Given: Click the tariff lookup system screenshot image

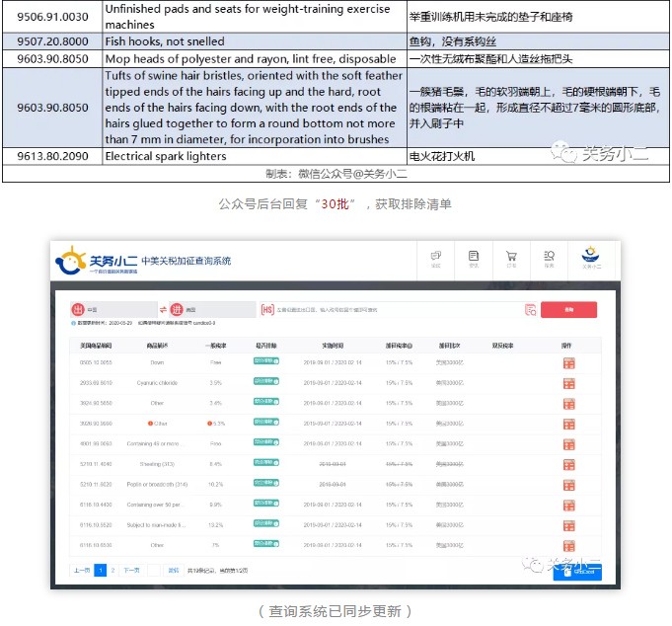Looking at the screenshot, I should point(336,415).
